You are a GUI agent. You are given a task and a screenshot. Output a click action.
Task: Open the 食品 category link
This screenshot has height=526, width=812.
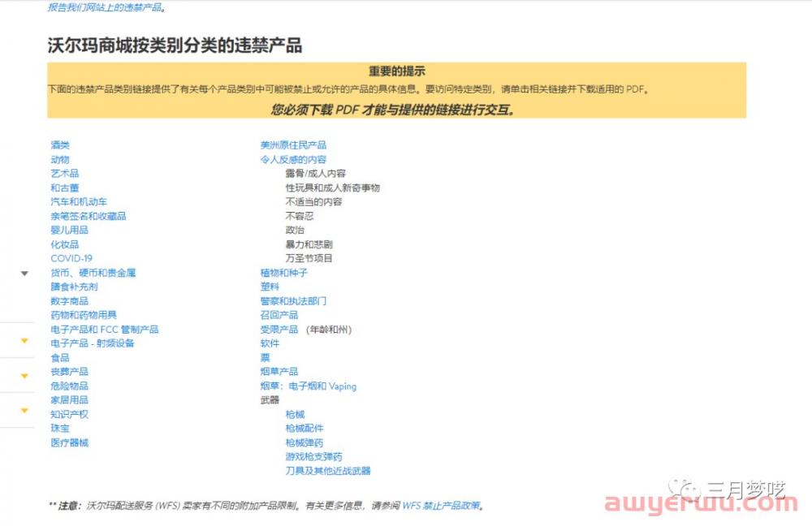click(60, 358)
